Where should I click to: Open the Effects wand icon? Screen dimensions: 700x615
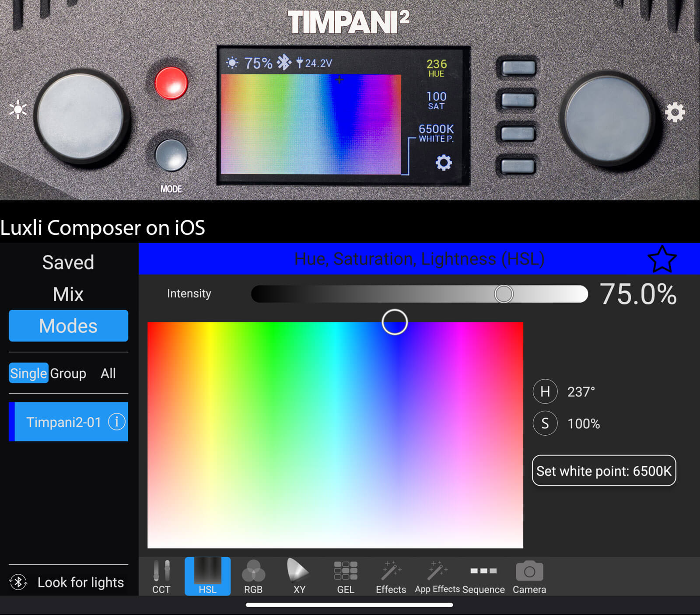391,576
